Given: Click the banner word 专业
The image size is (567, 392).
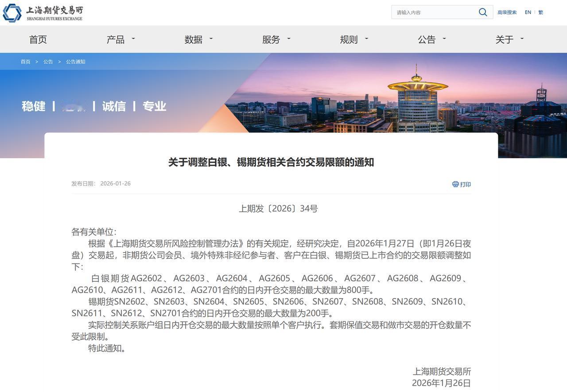Looking at the screenshot, I should point(154,106).
